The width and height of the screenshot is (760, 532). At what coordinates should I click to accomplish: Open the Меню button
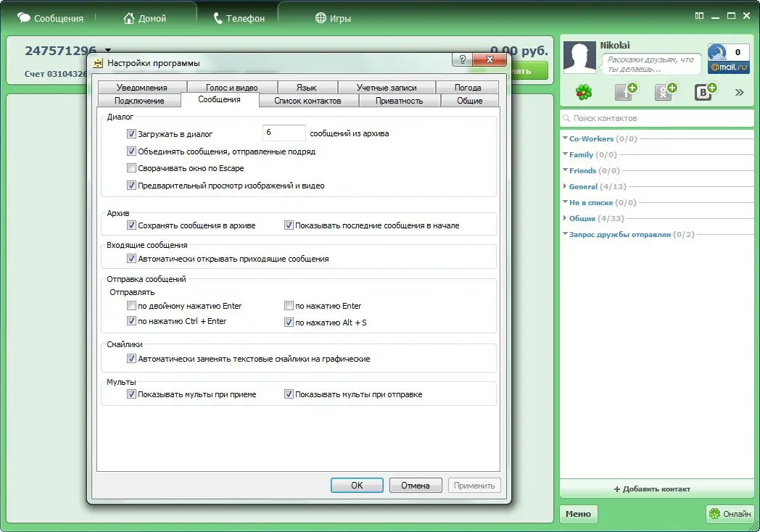(578, 514)
